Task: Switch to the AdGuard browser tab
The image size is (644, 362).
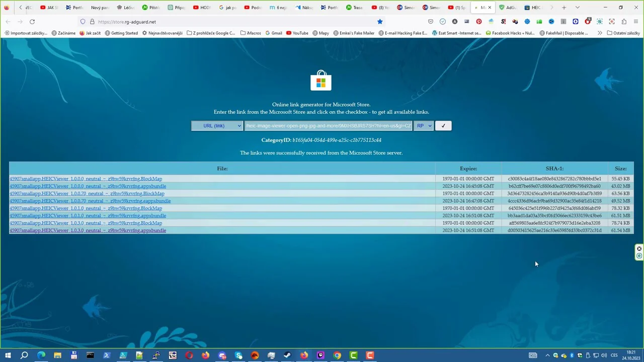Action: (x=507, y=8)
